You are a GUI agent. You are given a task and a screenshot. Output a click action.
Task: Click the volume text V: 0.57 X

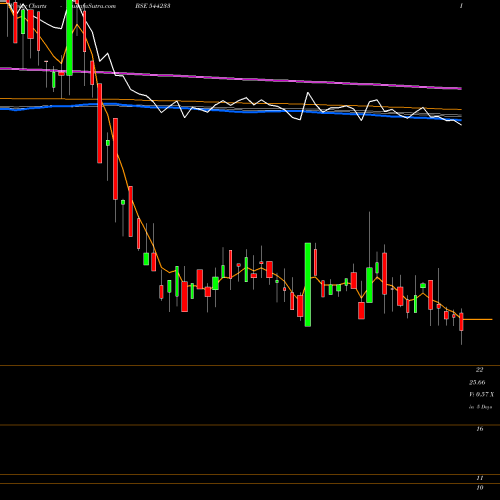pyautogui.click(x=481, y=394)
